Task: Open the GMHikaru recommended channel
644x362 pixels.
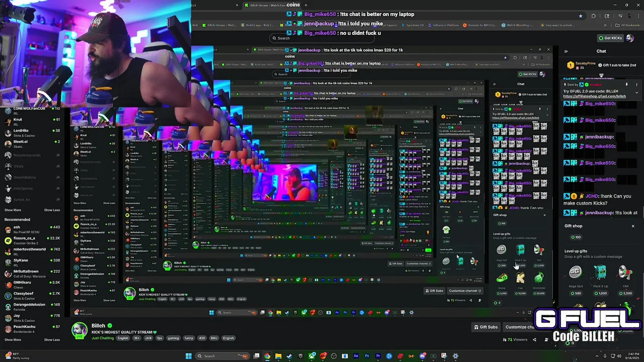Action: [32, 284]
